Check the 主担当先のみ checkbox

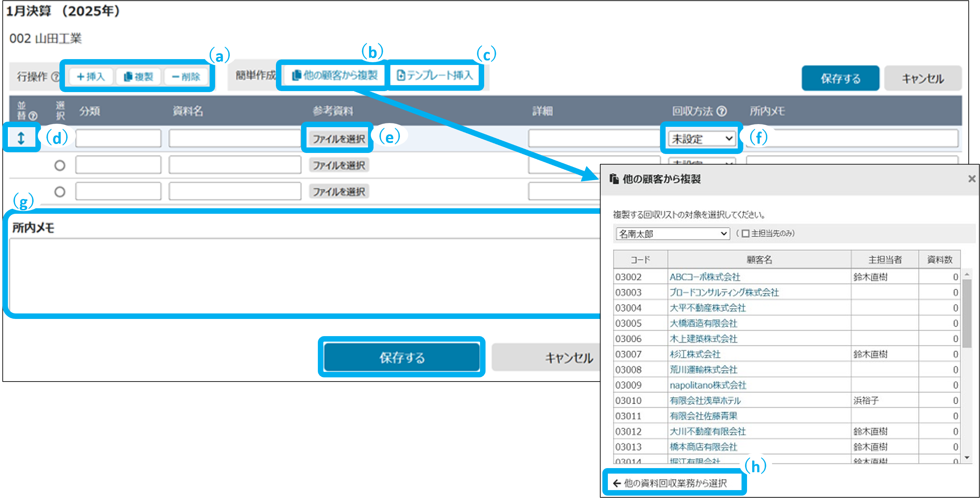pos(745,233)
